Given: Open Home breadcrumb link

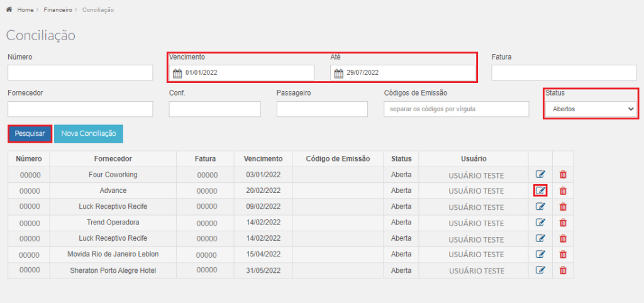Looking at the screenshot, I should [x=25, y=10].
